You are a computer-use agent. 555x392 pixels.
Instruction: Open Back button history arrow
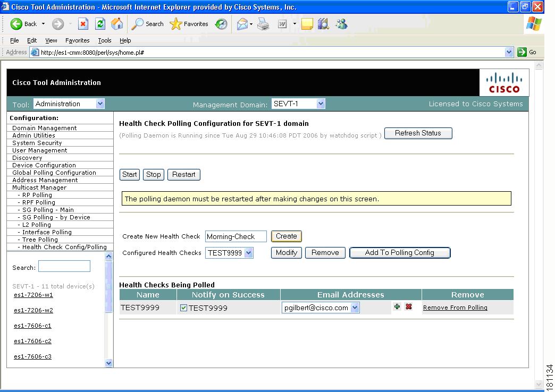tap(43, 24)
